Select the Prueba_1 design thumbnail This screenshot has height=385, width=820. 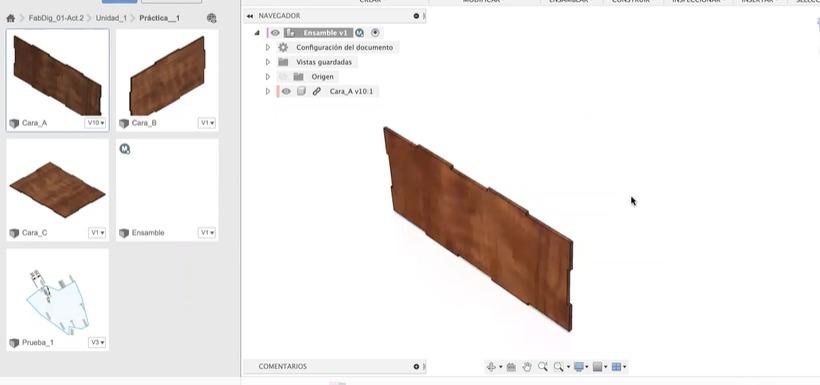pyautogui.click(x=58, y=300)
